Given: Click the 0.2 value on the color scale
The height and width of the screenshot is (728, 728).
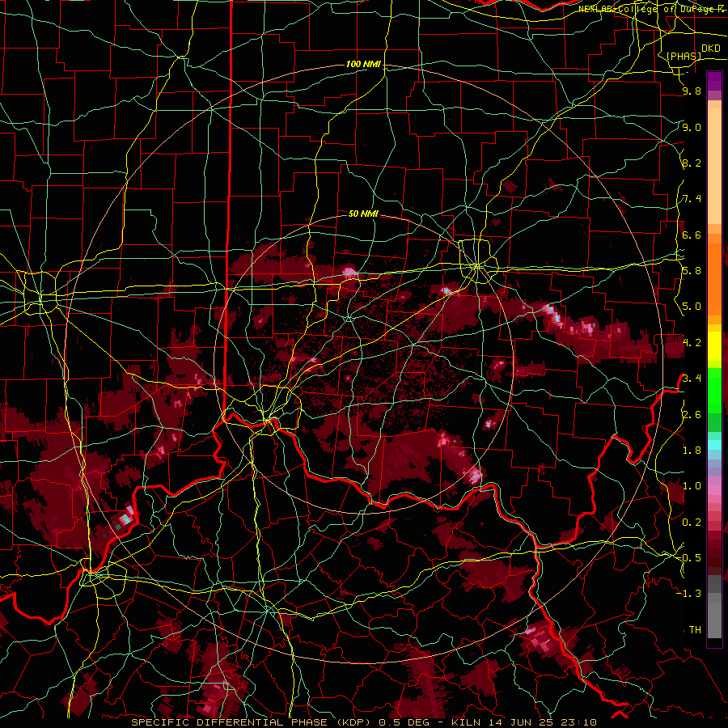Looking at the screenshot, I should [692, 523].
